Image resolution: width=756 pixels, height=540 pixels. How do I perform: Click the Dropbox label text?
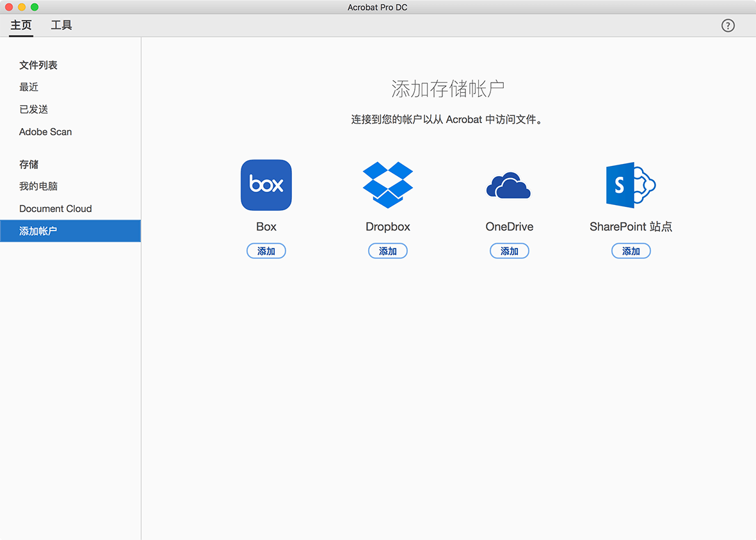(x=388, y=227)
